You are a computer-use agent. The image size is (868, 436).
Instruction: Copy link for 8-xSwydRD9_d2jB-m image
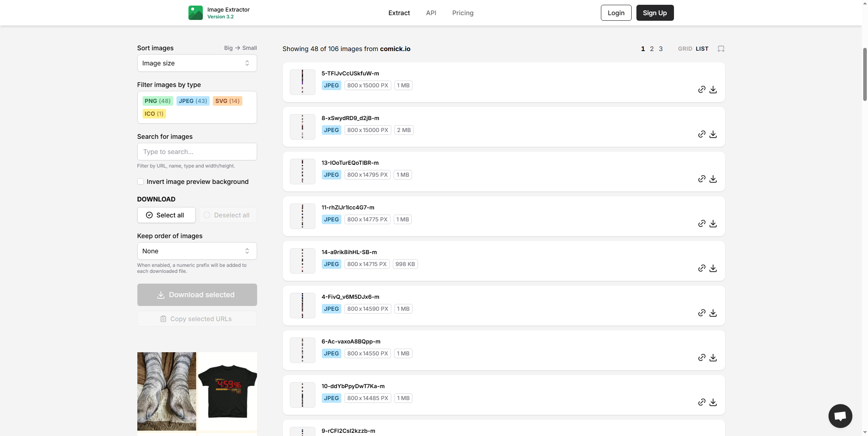(702, 134)
